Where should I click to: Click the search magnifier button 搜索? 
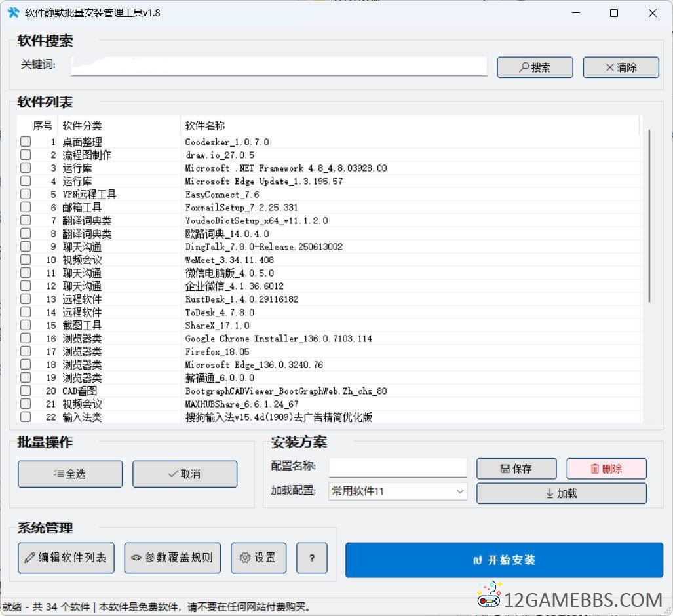pos(535,67)
